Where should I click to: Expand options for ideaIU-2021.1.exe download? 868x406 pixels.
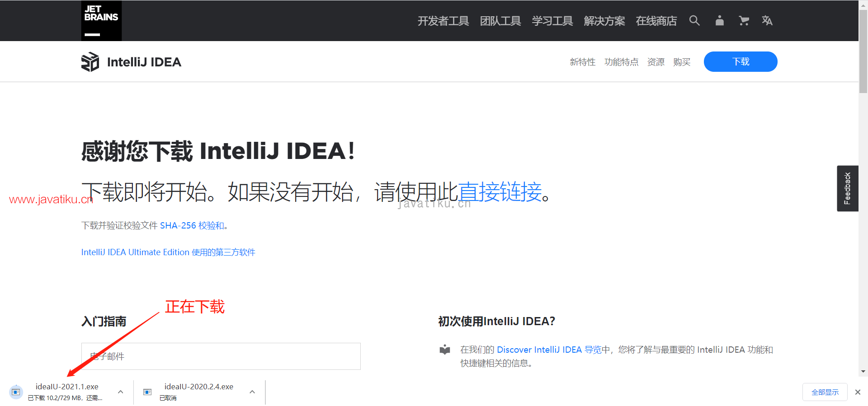[120, 392]
